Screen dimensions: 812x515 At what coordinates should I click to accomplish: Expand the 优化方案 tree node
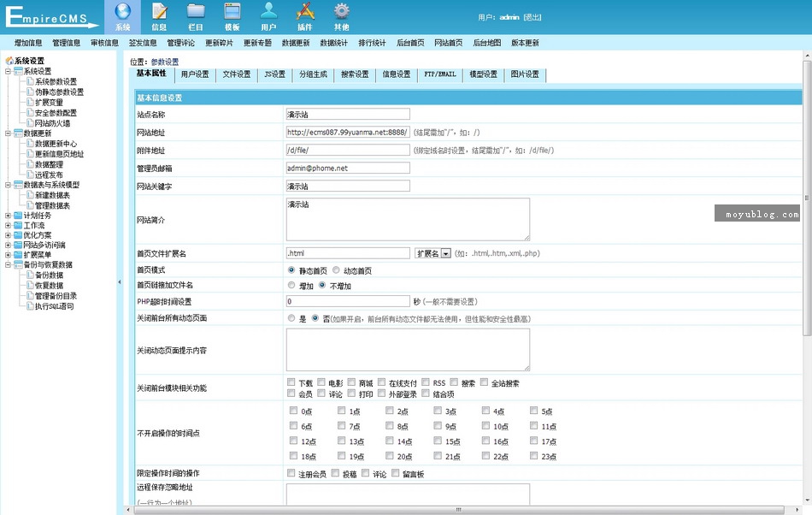point(8,235)
